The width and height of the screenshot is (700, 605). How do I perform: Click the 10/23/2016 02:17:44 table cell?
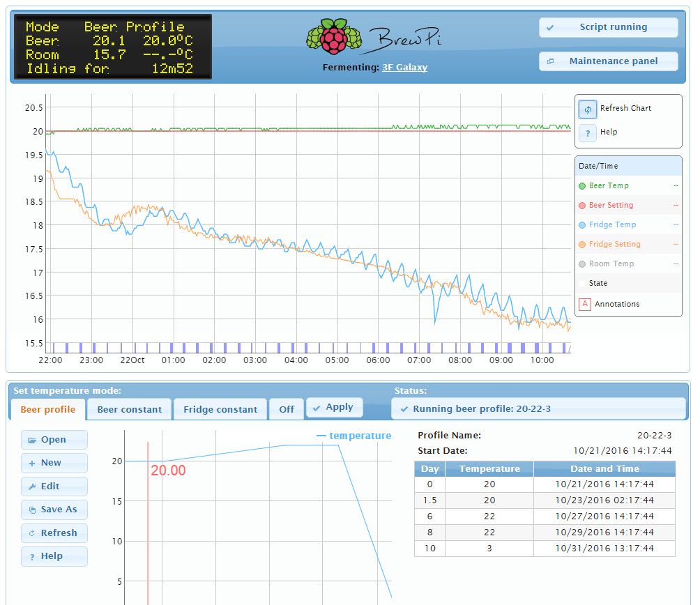tap(604, 500)
